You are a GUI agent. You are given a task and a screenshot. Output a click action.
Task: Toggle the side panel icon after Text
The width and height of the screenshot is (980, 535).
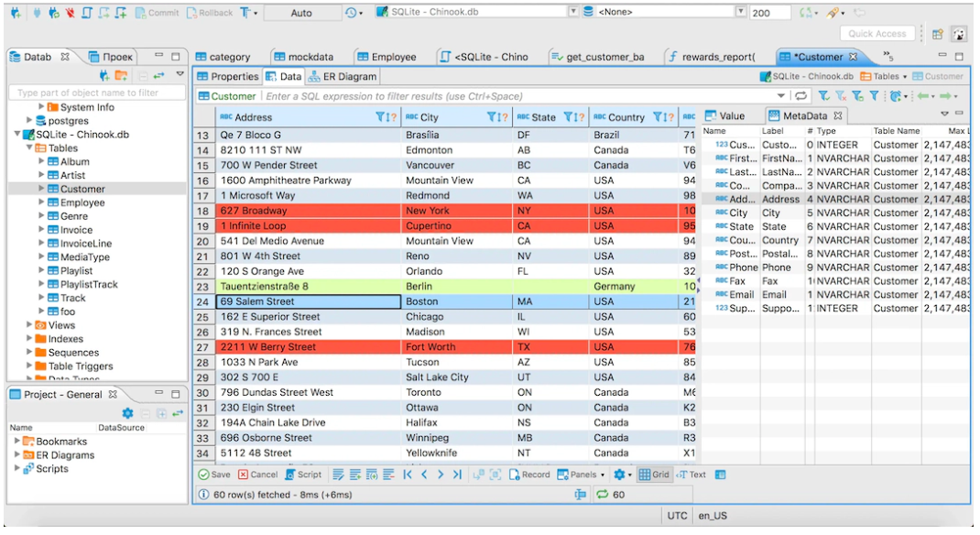[721, 475]
